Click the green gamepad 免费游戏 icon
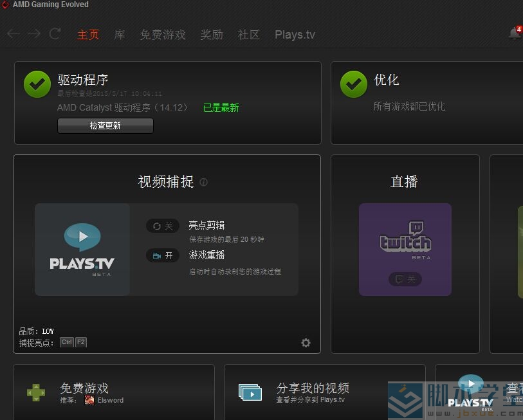Screen dimensions: 523x420 click(x=36, y=392)
